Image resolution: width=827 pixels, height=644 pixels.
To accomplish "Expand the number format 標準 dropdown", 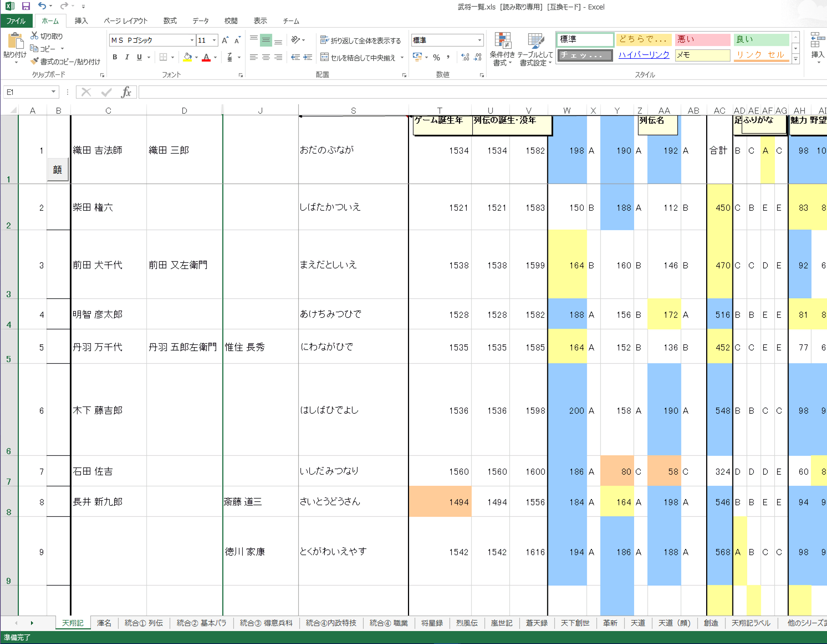I will click(479, 40).
